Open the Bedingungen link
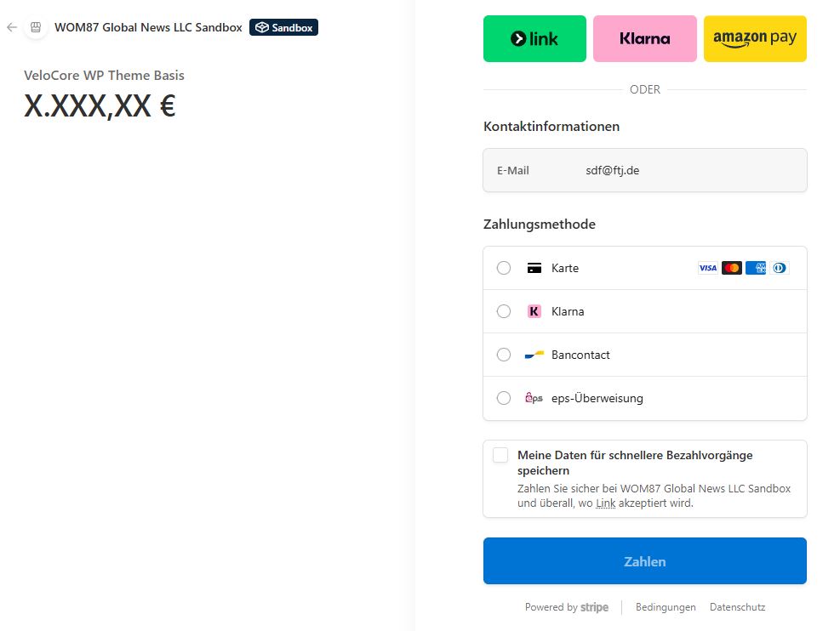840x631 pixels. coord(666,607)
